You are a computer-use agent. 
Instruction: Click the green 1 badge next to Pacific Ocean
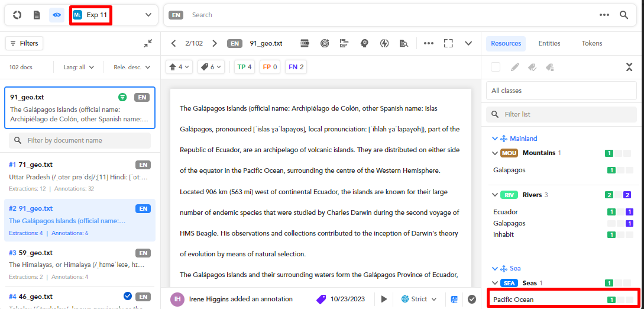click(611, 300)
